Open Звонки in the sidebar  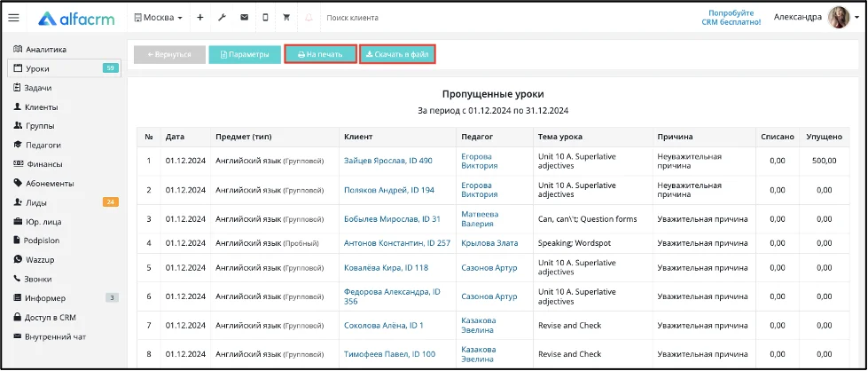33,279
